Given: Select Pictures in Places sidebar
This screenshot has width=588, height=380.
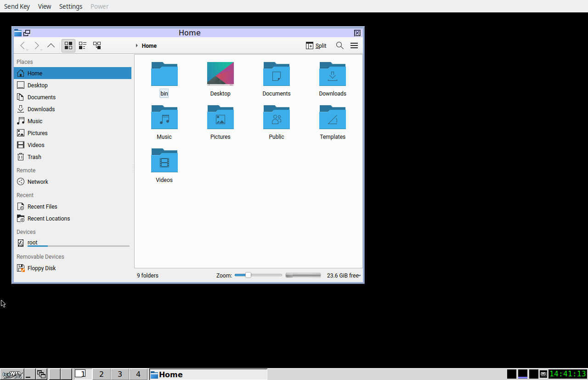Looking at the screenshot, I should tap(73, 133).
